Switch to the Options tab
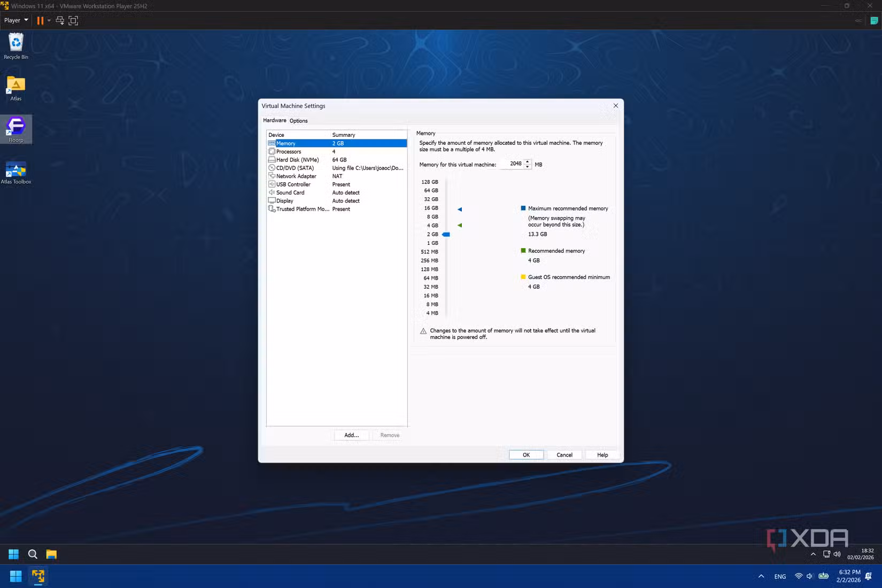 pyautogui.click(x=298, y=121)
